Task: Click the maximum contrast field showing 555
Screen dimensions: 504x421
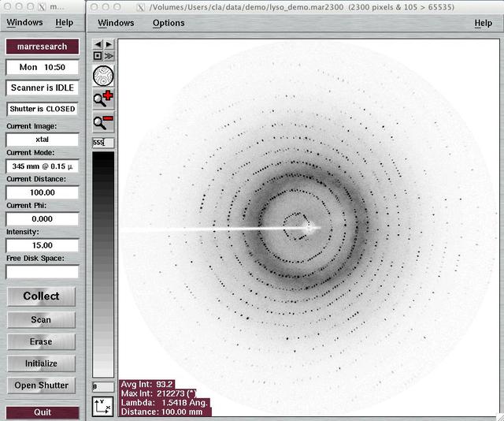Action: [103, 143]
